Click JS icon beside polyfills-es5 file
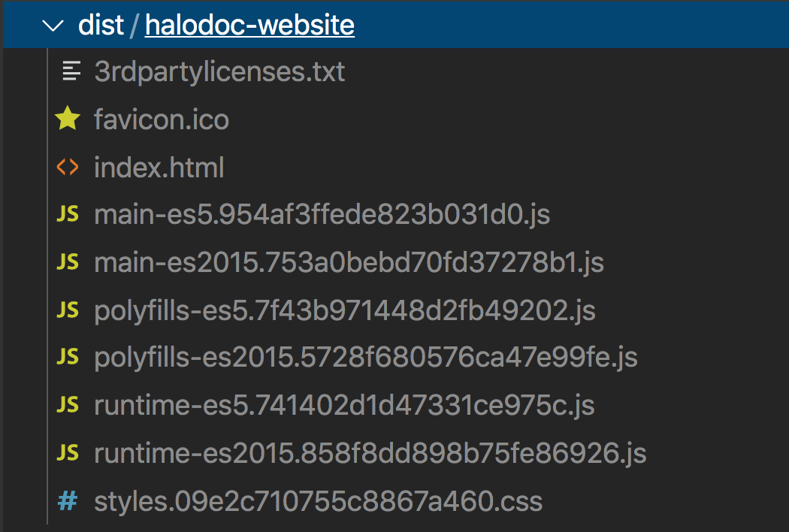Image resolution: width=789 pixels, height=532 pixels. point(68,310)
